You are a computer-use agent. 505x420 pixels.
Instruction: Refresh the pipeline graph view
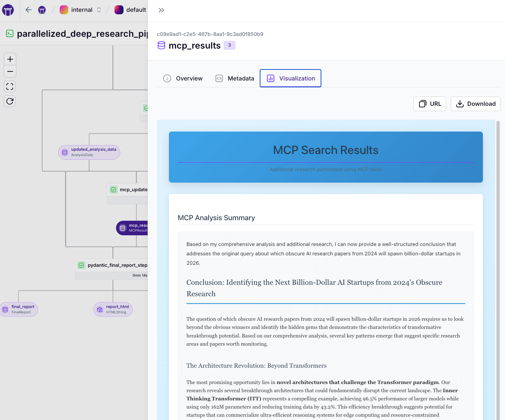[x=10, y=101]
